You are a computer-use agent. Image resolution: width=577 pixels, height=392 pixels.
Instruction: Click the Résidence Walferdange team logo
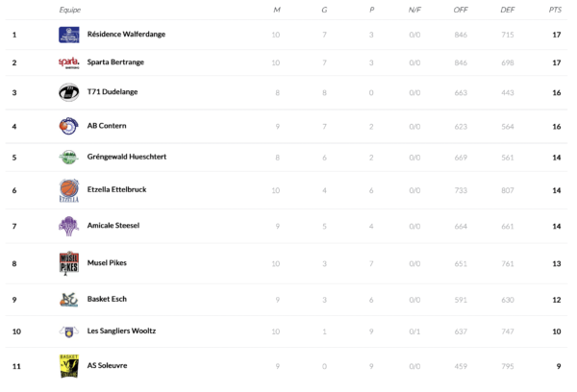(x=68, y=35)
